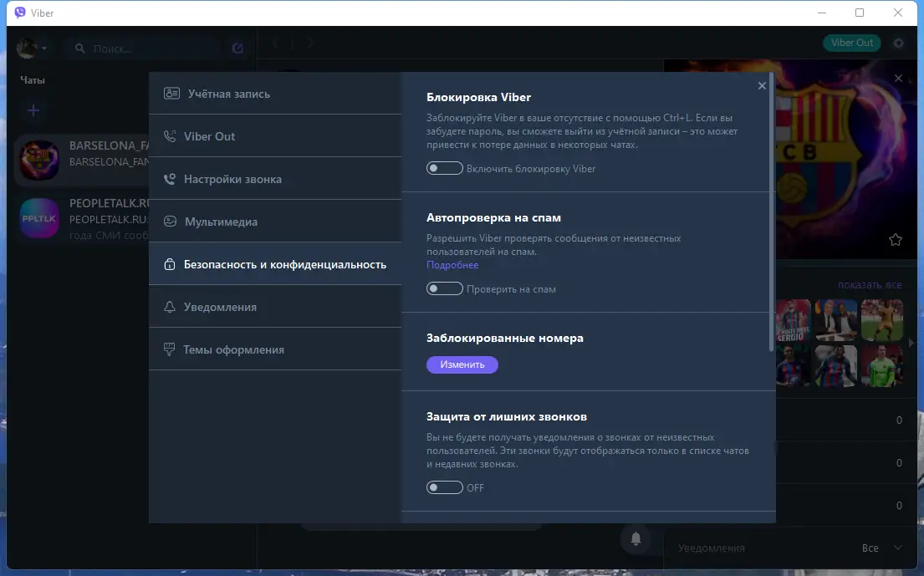Screen dimensions: 924x576
Task: Click PPLTLK chat avatar
Action: coord(39,218)
